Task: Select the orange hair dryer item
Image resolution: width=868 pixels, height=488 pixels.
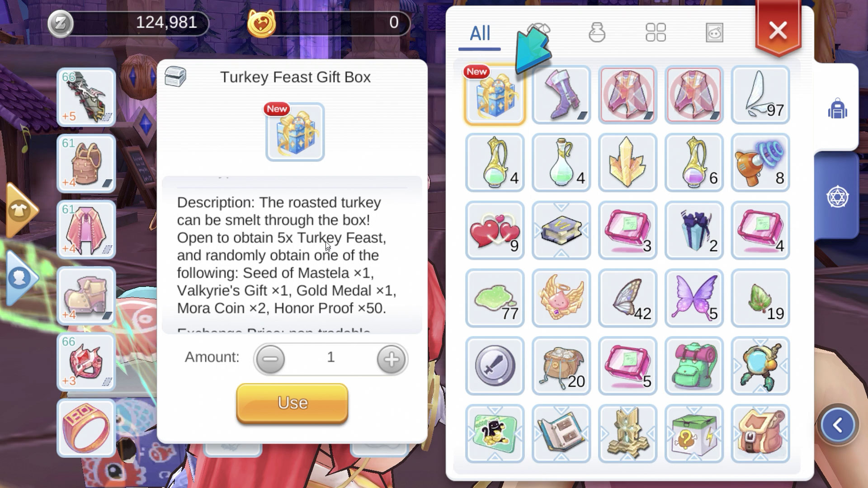Action: pyautogui.click(x=760, y=163)
